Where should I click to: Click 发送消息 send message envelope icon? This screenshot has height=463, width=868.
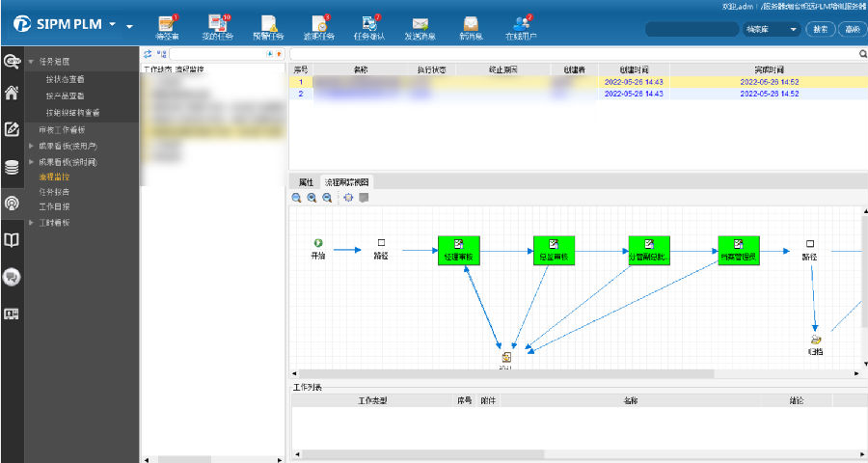point(420,24)
